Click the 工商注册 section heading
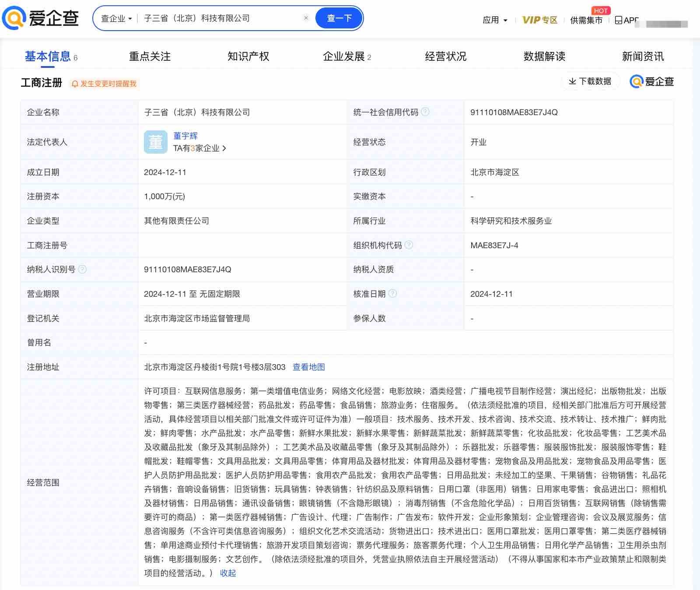This screenshot has height=590, width=700. click(42, 83)
